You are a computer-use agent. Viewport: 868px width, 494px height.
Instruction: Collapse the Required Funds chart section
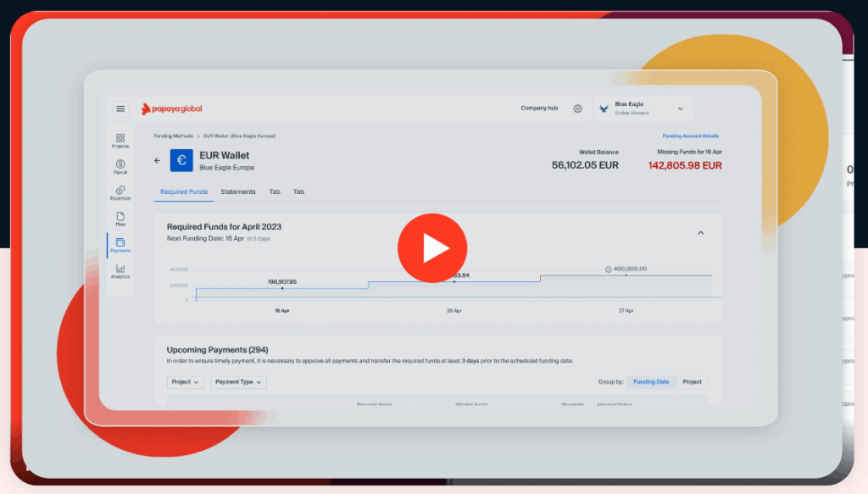(x=700, y=233)
